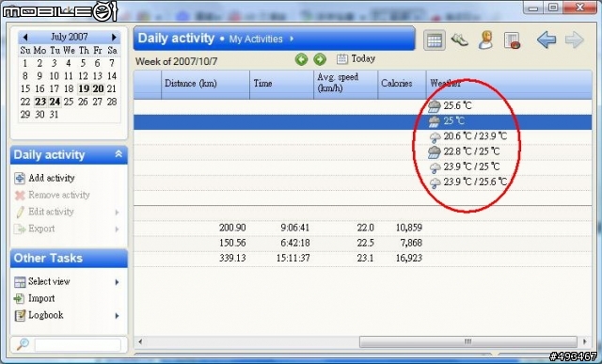602x364 pixels.
Task: Click the scrollbar right arrow
Action: point(585,341)
